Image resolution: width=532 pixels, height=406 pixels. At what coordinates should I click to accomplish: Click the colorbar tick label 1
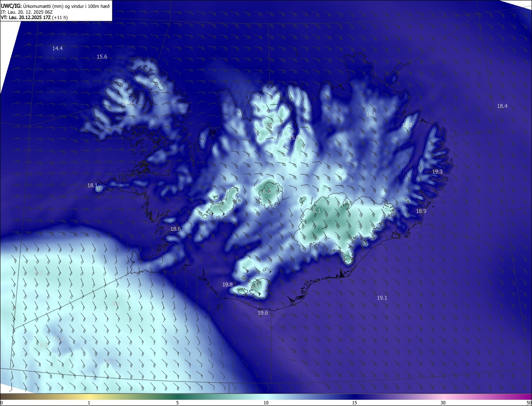[89, 403]
